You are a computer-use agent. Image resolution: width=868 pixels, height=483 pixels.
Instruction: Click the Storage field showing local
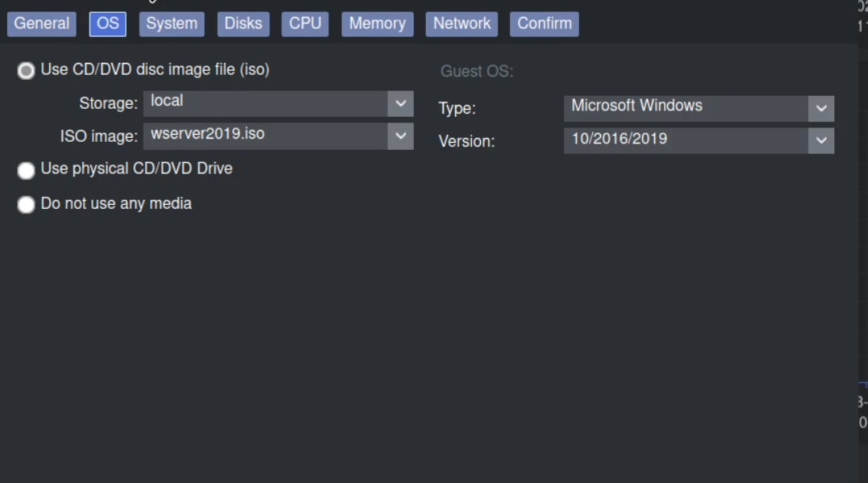tap(265, 103)
